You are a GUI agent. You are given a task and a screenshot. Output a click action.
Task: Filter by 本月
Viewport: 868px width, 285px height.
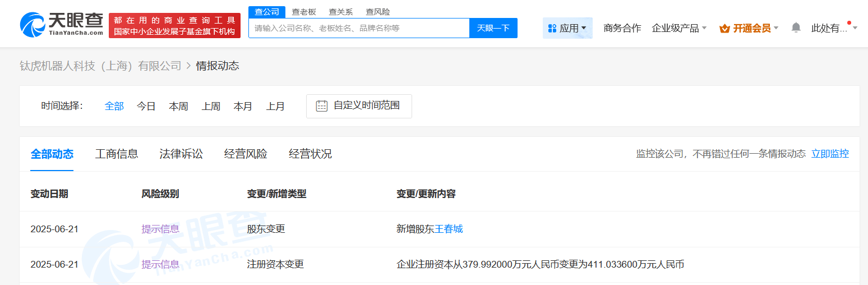[243, 106]
